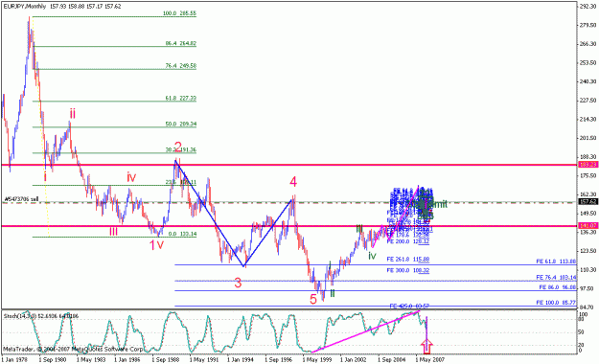This screenshot has width=599, height=364.
Task: Click the red wave label 5
Action: pyautogui.click(x=313, y=299)
